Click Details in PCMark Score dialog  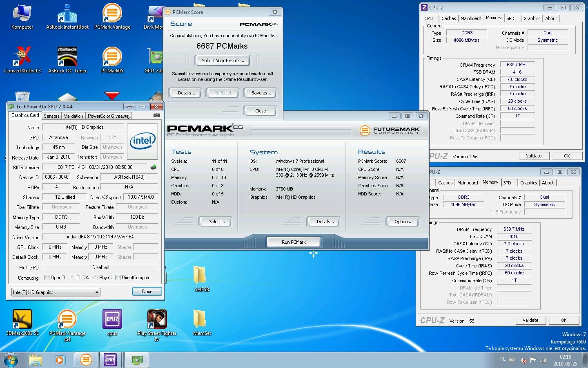(186, 93)
